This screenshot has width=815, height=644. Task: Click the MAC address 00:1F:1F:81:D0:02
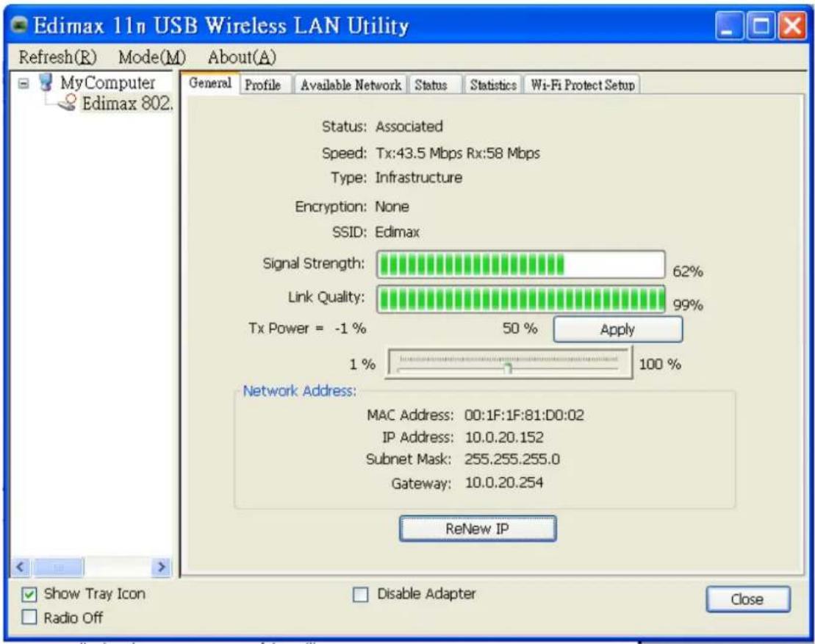coord(524,415)
